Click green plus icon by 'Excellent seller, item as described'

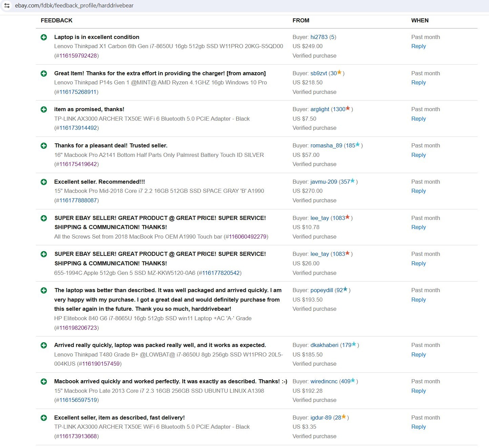[x=44, y=418]
